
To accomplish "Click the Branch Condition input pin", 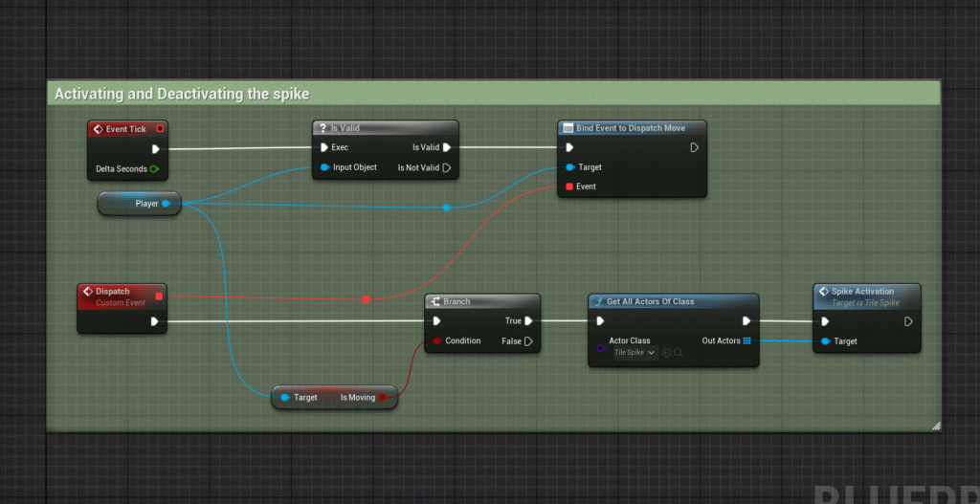I will 436,341.
